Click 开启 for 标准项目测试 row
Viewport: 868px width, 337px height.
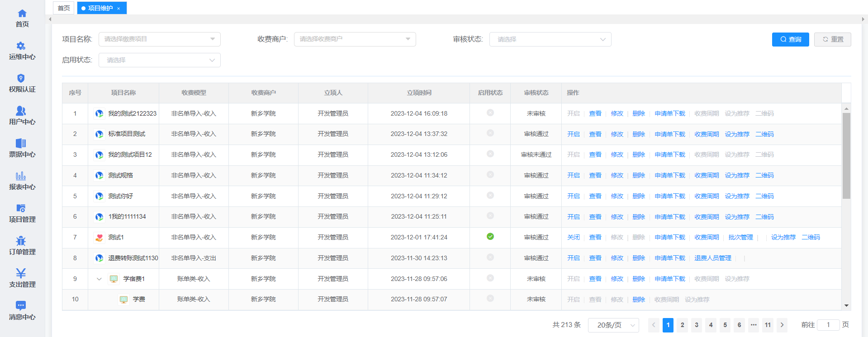(x=574, y=134)
